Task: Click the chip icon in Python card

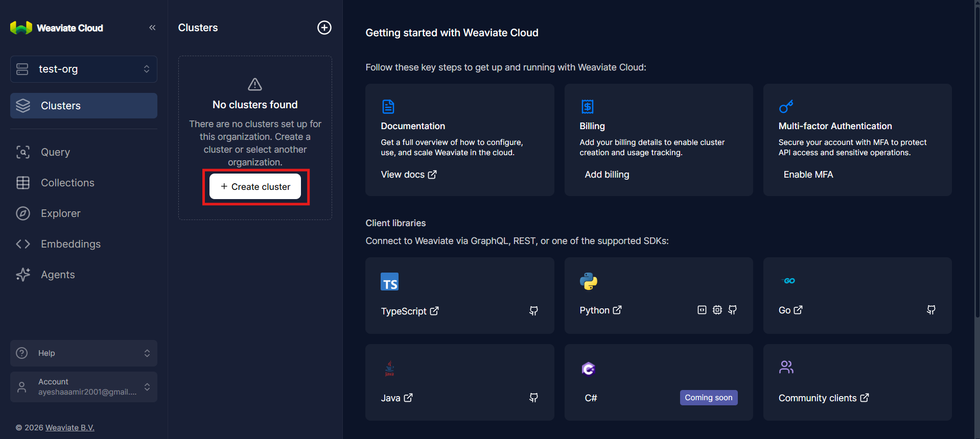Action: [x=717, y=310]
